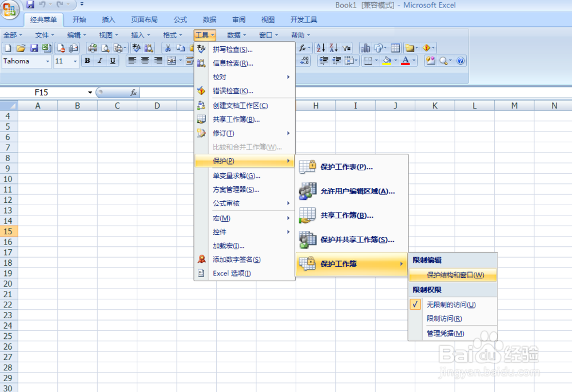Open the font size 11 dropdown
Viewport: 572px width, 392px height.
tap(75, 61)
